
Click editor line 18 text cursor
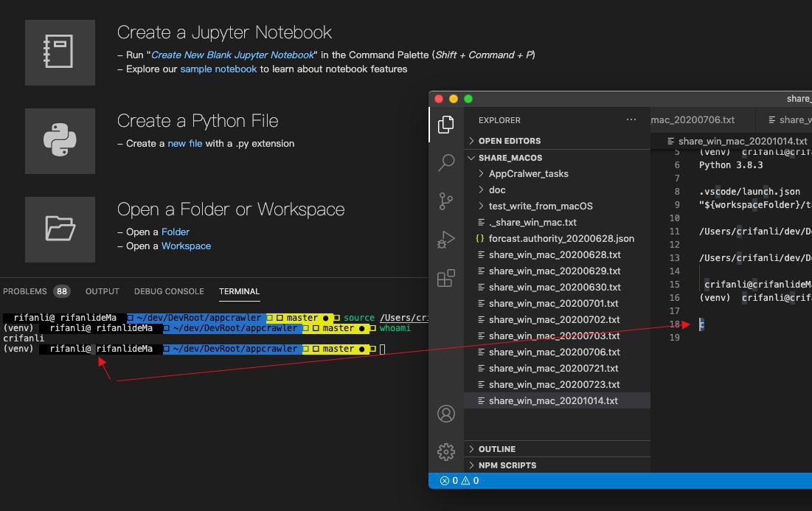[x=701, y=324]
